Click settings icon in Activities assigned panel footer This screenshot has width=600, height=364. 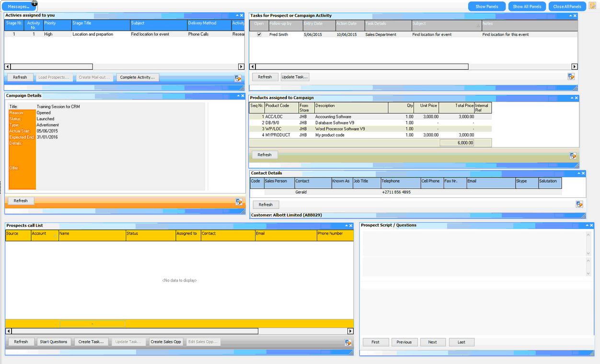click(238, 78)
